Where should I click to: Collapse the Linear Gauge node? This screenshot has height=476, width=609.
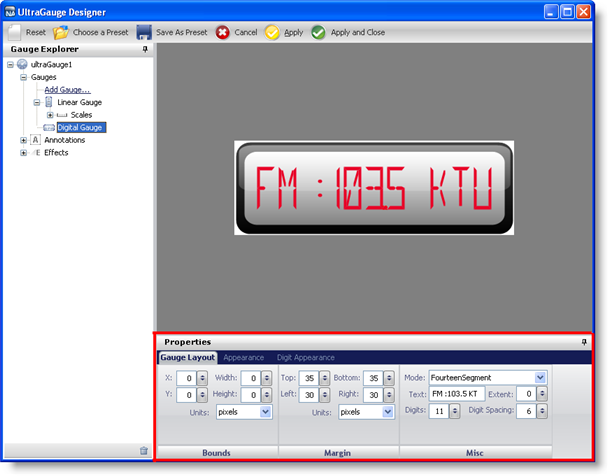tap(37, 102)
